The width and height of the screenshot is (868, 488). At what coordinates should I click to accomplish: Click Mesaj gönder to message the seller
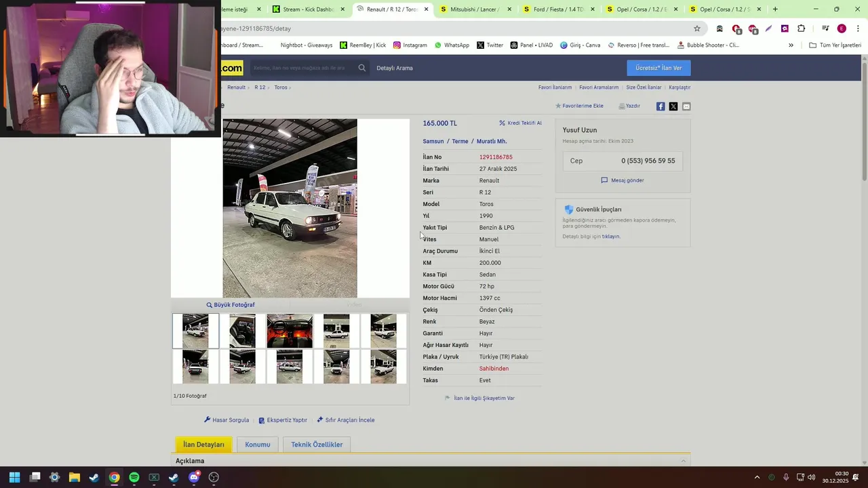point(623,180)
